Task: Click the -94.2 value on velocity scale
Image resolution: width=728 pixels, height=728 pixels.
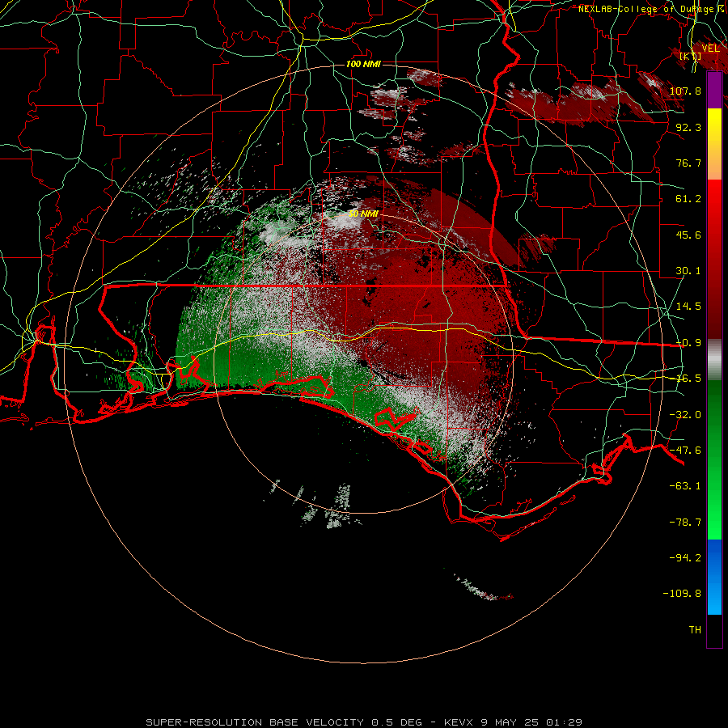Action: (x=685, y=557)
